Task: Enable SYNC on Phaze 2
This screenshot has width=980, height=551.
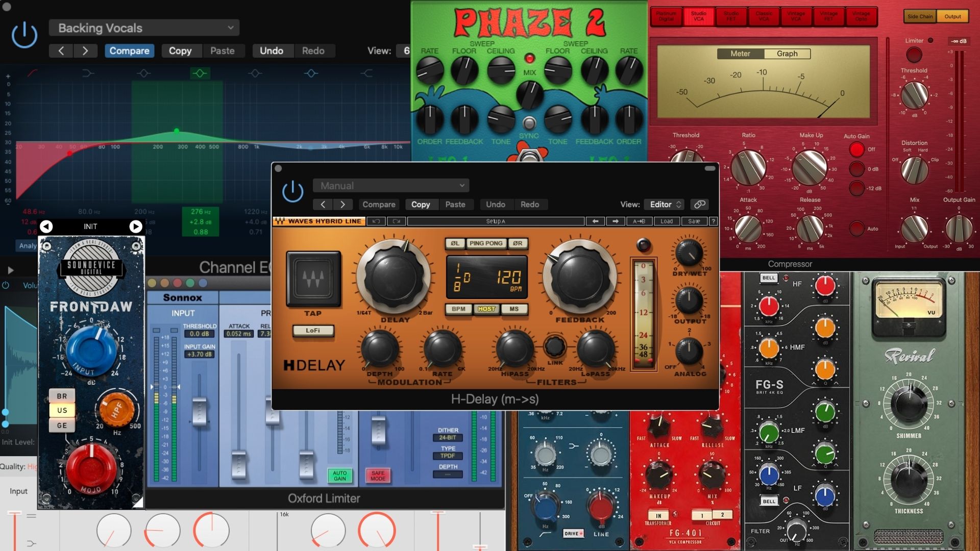Action: [x=529, y=122]
